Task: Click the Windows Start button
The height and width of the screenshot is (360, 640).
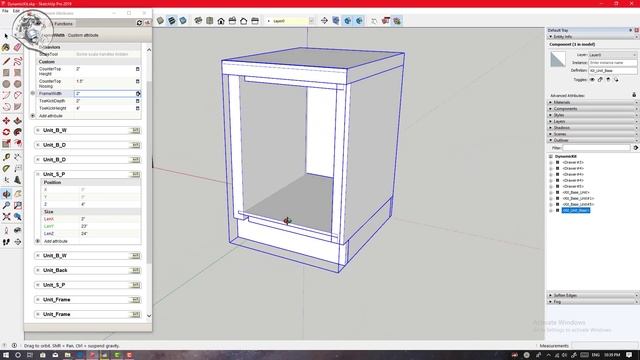Action: click(x=6, y=355)
